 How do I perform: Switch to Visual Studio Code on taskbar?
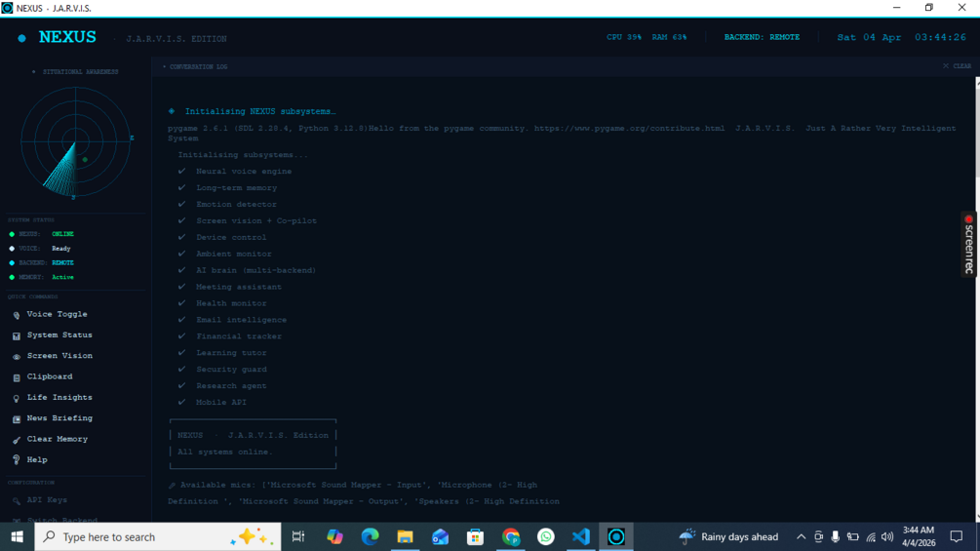(x=580, y=536)
